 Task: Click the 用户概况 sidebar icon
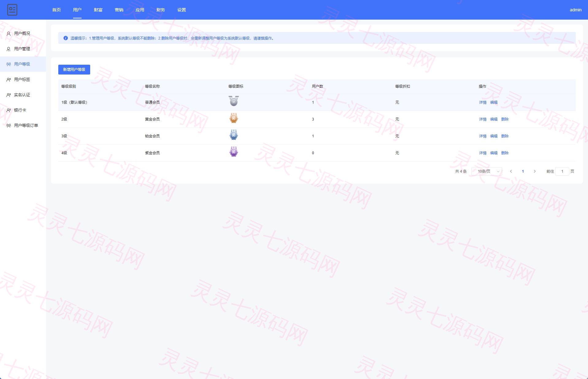pyautogui.click(x=9, y=33)
